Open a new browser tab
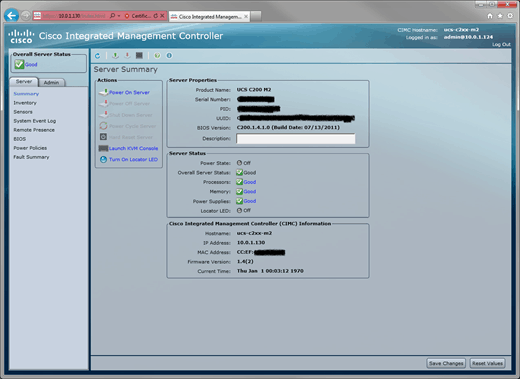 [x=256, y=16]
